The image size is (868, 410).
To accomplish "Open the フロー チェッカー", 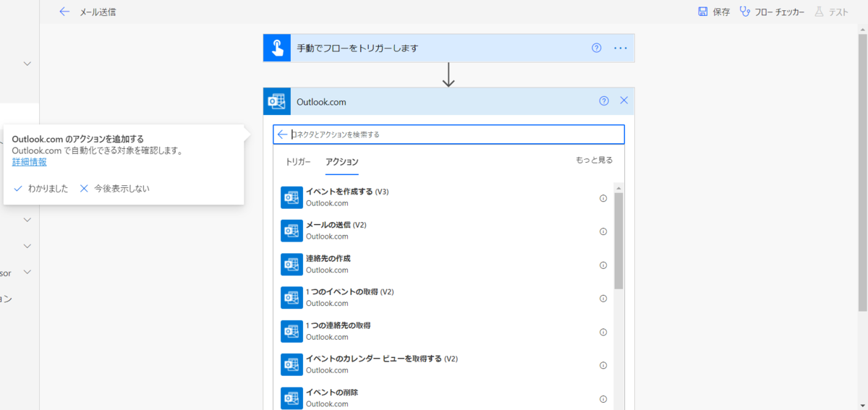I will pyautogui.click(x=772, y=12).
